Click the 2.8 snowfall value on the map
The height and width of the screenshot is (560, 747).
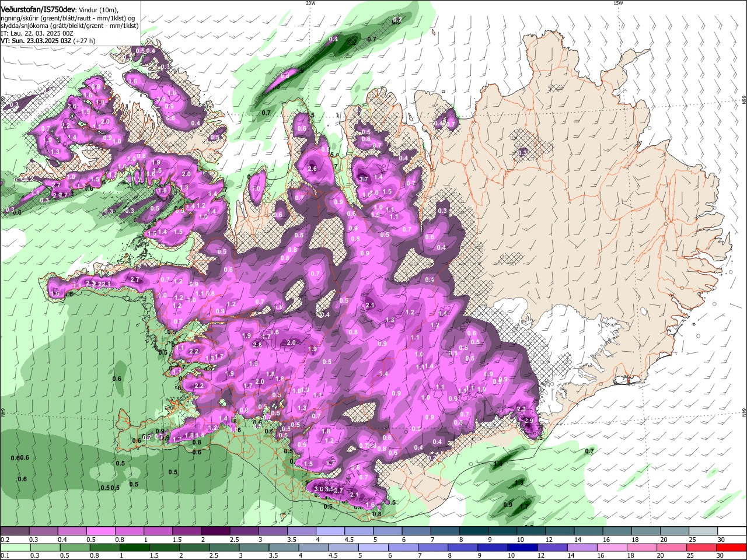point(257,345)
